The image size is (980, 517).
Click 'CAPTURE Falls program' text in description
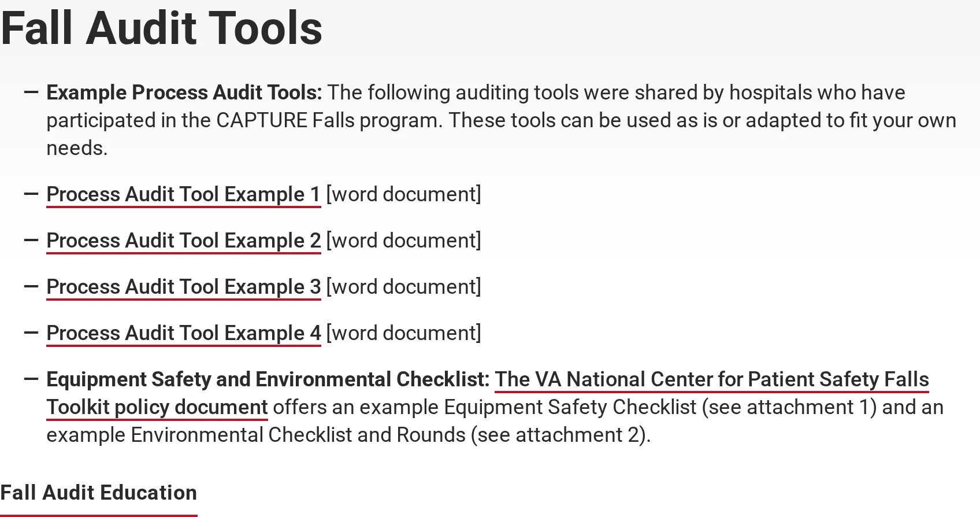pos(329,120)
